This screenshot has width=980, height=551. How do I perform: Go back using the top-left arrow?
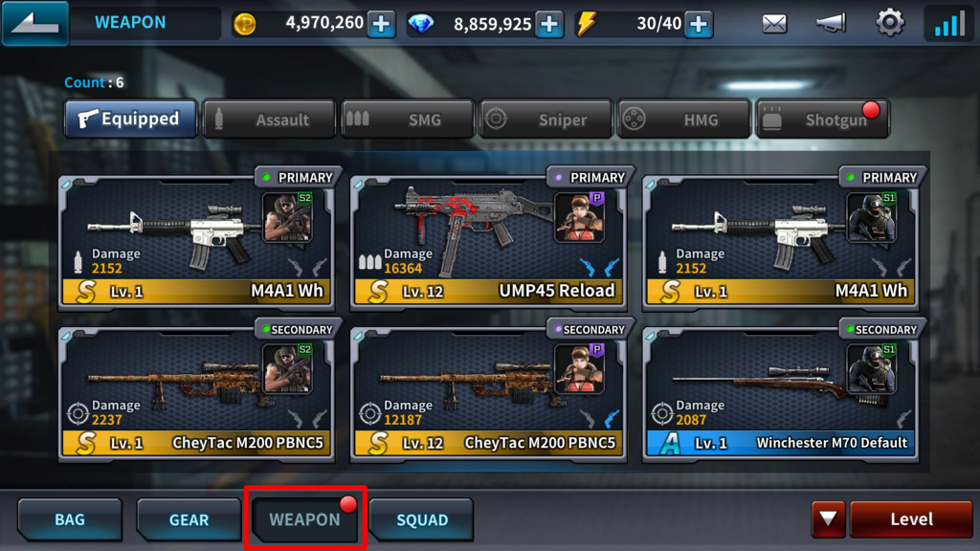pos(35,23)
